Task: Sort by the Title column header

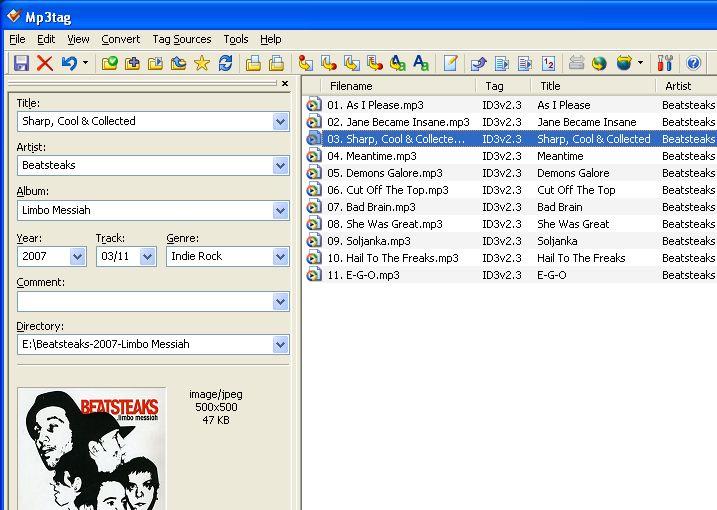Action: click(593, 86)
